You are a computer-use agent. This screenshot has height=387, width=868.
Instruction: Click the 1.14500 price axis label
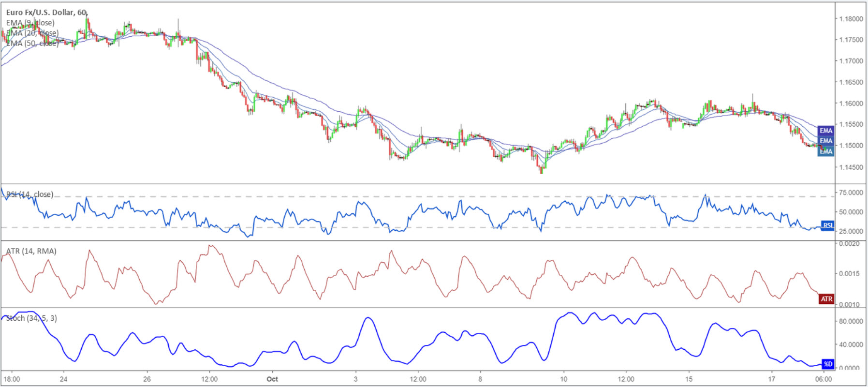tap(851, 167)
